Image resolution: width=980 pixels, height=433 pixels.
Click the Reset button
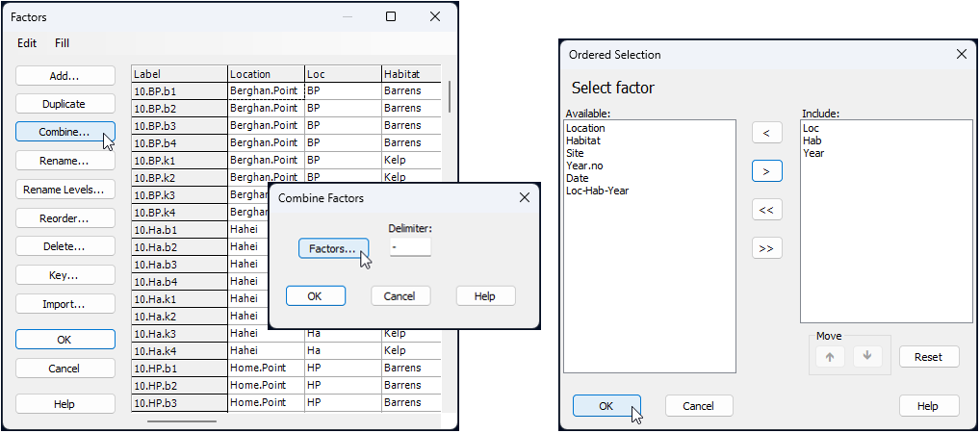pyautogui.click(x=928, y=356)
